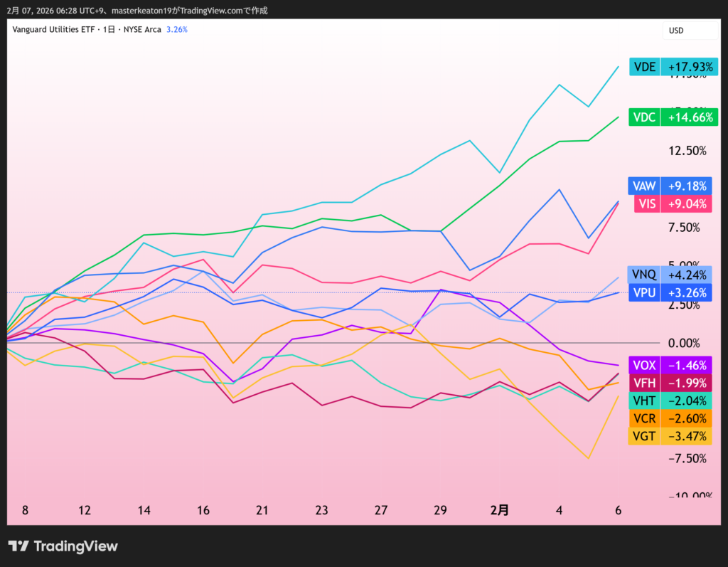Click the 2月 date marker on time axis
The image size is (728, 567).
point(500,510)
